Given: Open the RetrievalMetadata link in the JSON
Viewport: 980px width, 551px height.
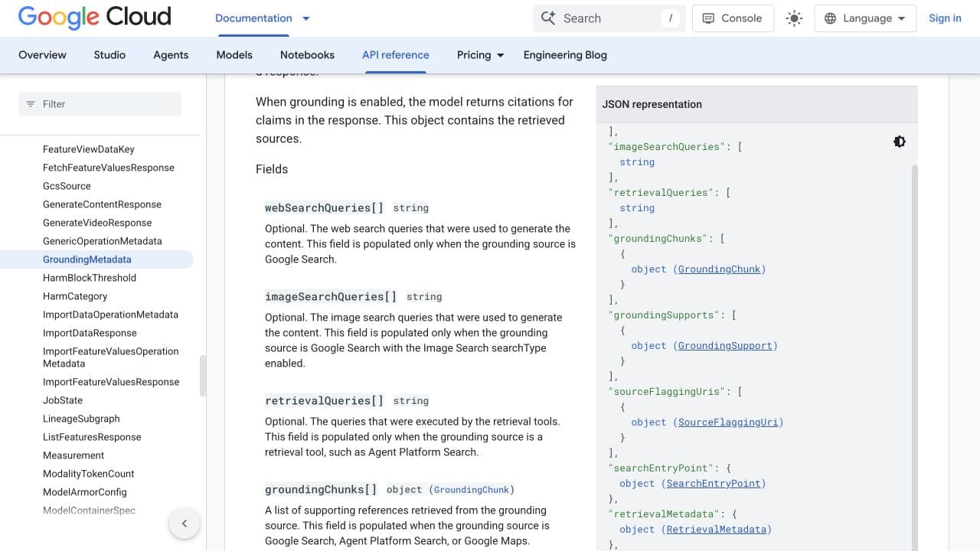Looking at the screenshot, I should tap(717, 530).
